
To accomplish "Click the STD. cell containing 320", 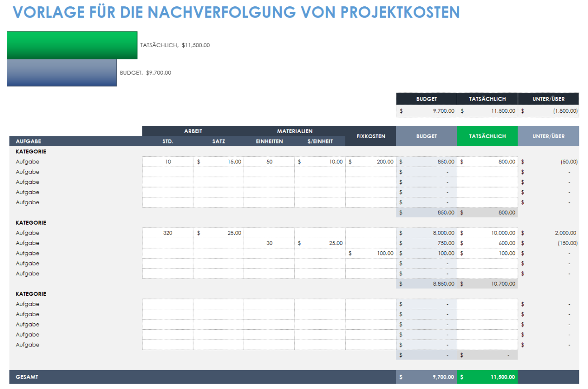I will point(167,233).
